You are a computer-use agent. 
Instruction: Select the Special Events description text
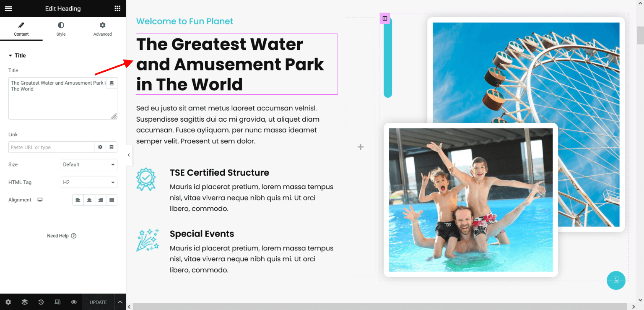(x=252, y=259)
